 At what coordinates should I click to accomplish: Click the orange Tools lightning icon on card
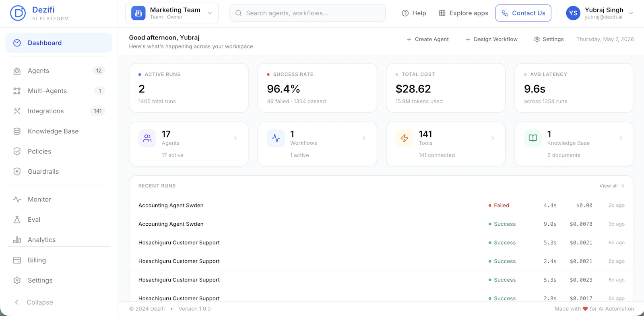coord(405,138)
